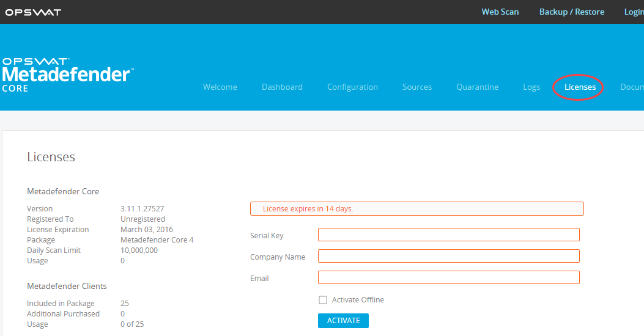The height and width of the screenshot is (336, 644).
Task: Click the ACTIVATE button
Action: 343,321
